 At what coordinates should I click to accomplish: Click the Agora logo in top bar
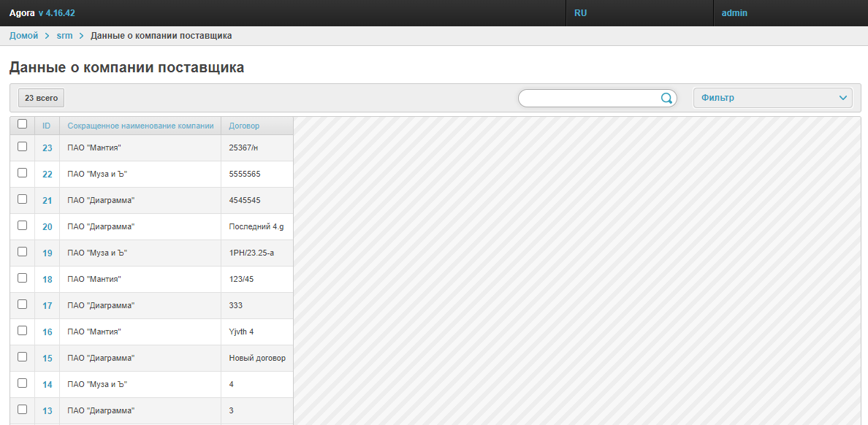click(x=22, y=13)
